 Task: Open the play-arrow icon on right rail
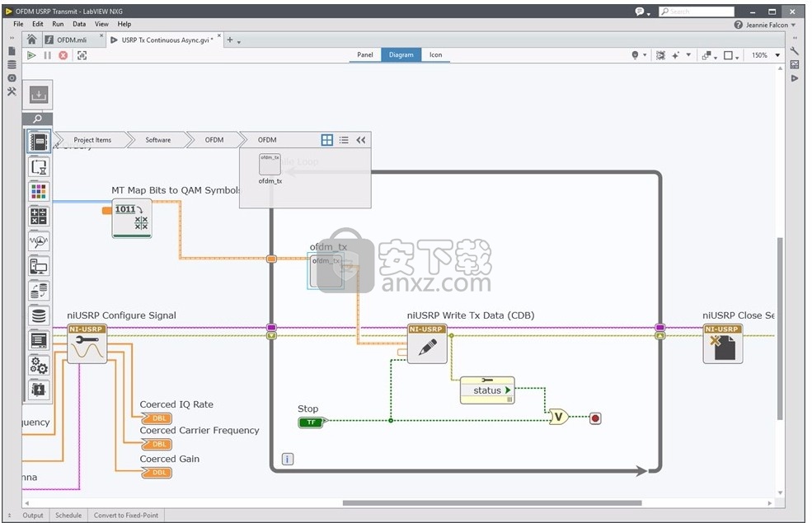click(x=795, y=78)
